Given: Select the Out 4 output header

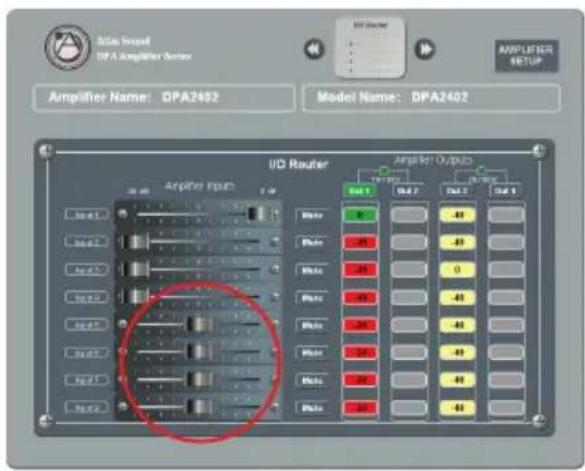Looking at the screenshot, I should coord(506,191).
